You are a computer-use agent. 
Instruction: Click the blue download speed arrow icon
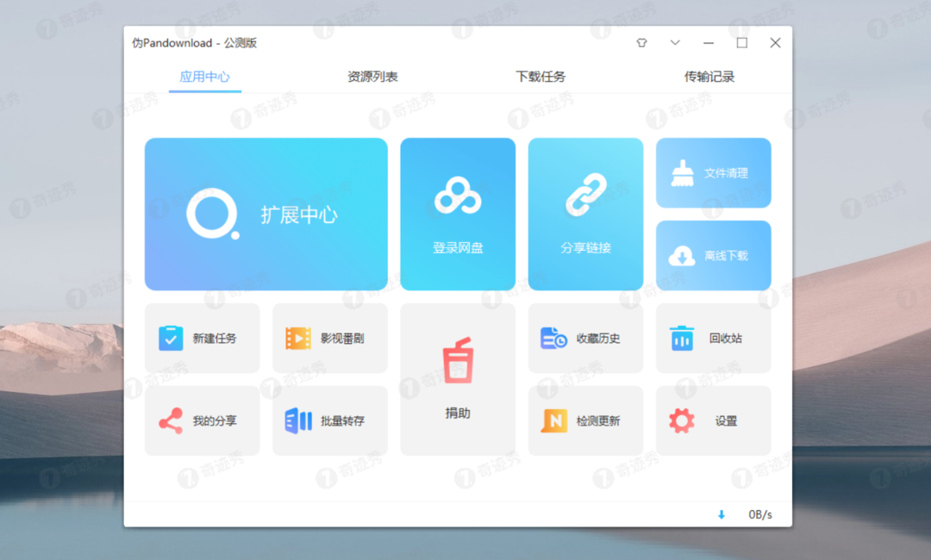pyautogui.click(x=722, y=514)
